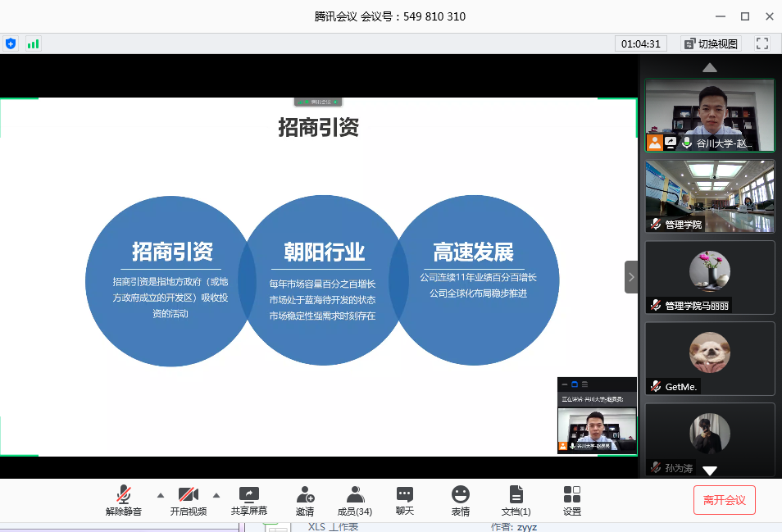782x532 pixels.
Task: Open meeting Settings (设置)
Action: (x=572, y=499)
